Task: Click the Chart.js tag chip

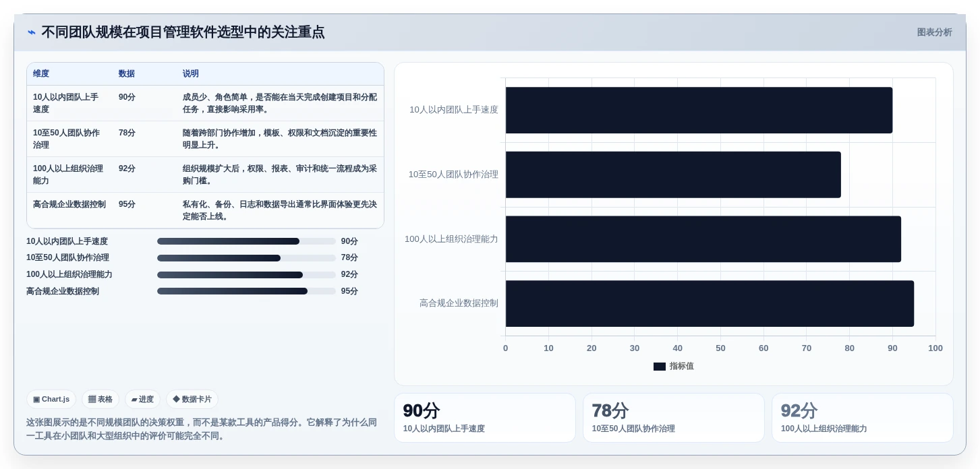Action: (x=51, y=399)
